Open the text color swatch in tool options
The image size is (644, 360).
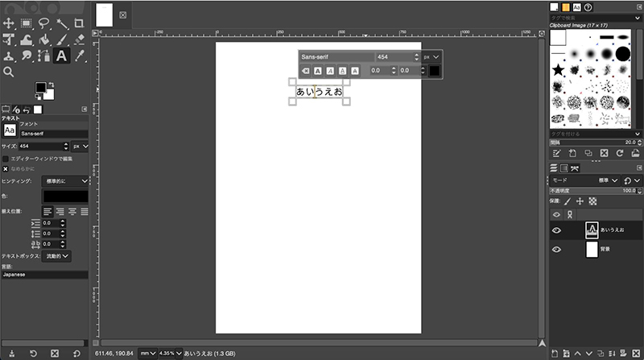(x=65, y=196)
